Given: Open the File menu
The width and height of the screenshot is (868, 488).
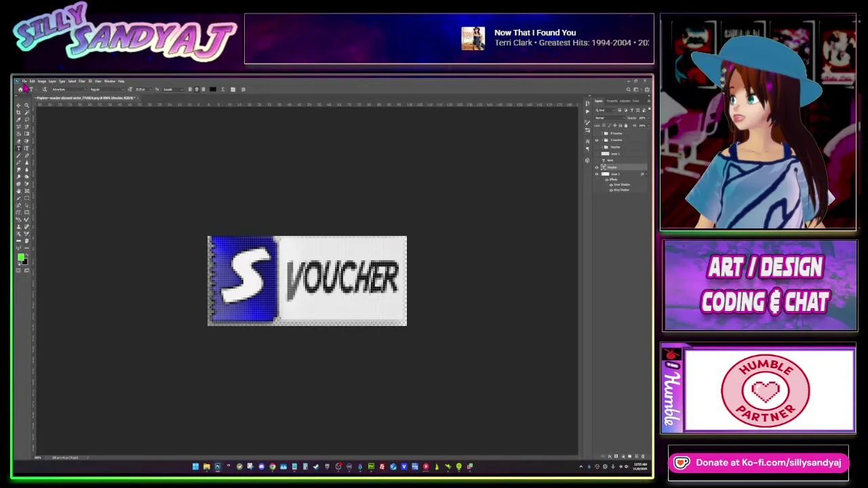Looking at the screenshot, I should click(24, 81).
